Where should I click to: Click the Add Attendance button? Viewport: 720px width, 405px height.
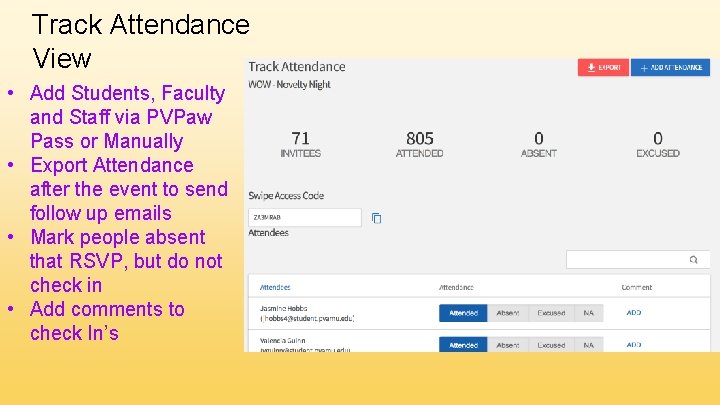pyautogui.click(x=670, y=67)
